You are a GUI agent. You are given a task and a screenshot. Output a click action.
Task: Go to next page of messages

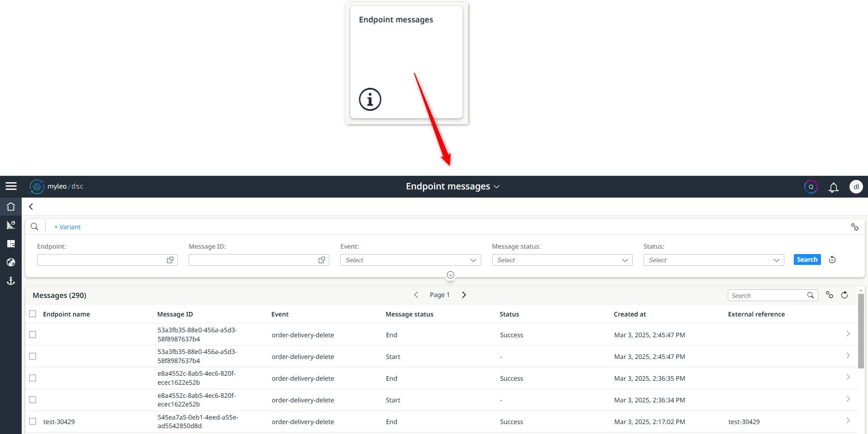464,294
